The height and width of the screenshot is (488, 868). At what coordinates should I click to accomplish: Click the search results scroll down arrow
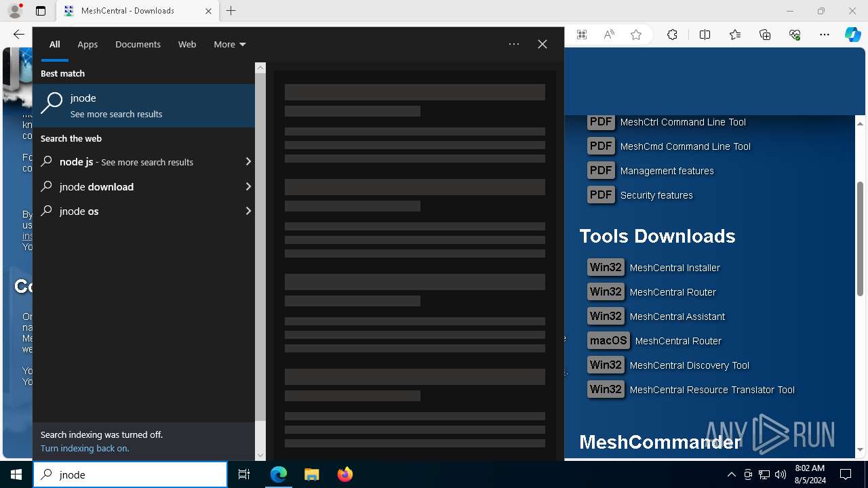pos(260,455)
